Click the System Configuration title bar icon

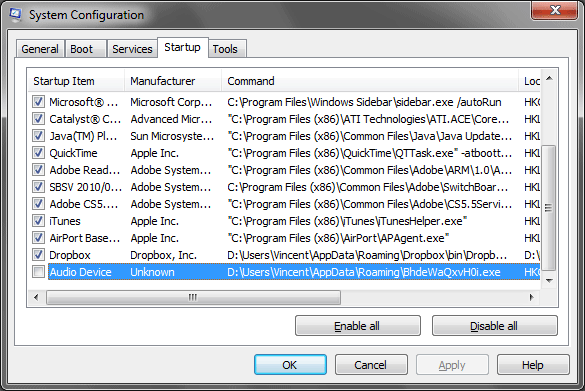point(15,14)
